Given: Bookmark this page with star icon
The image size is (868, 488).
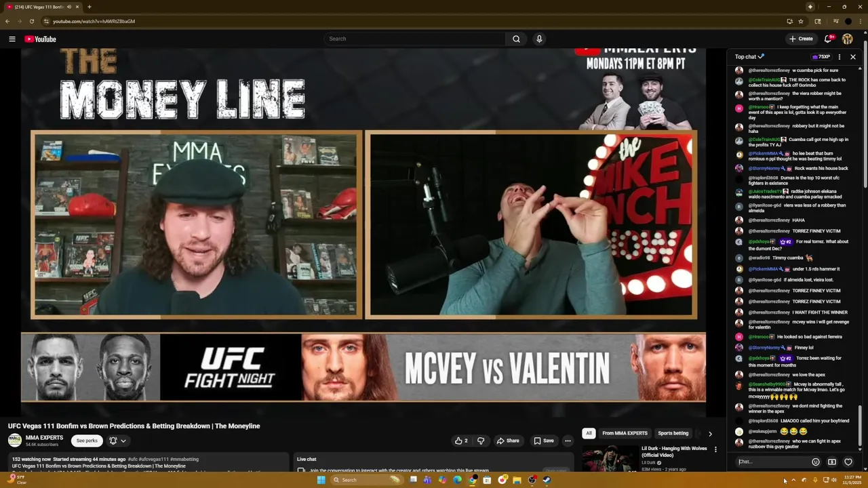Looking at the screenshot, I should [x=801, y=21].
